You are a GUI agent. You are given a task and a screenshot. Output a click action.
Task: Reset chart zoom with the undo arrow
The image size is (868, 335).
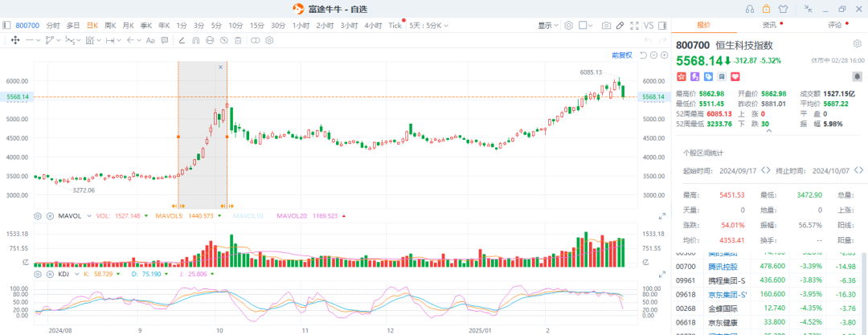tap(643, 55)
